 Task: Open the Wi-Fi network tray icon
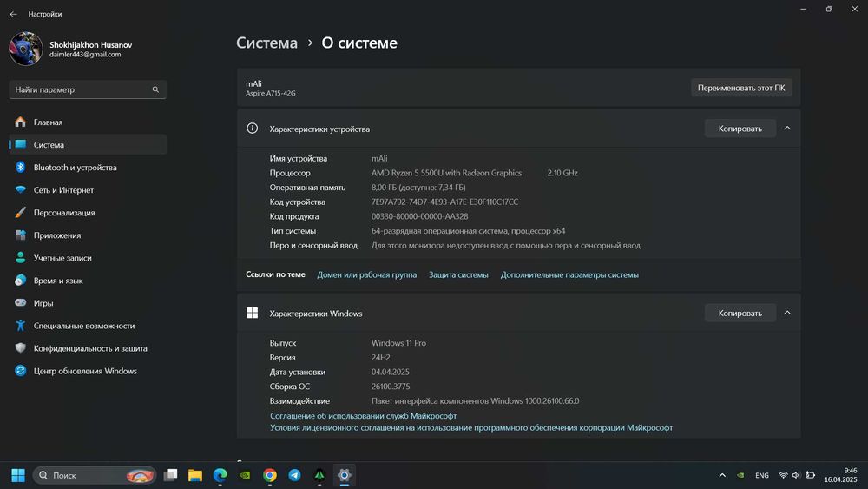[x=783, y=475]
